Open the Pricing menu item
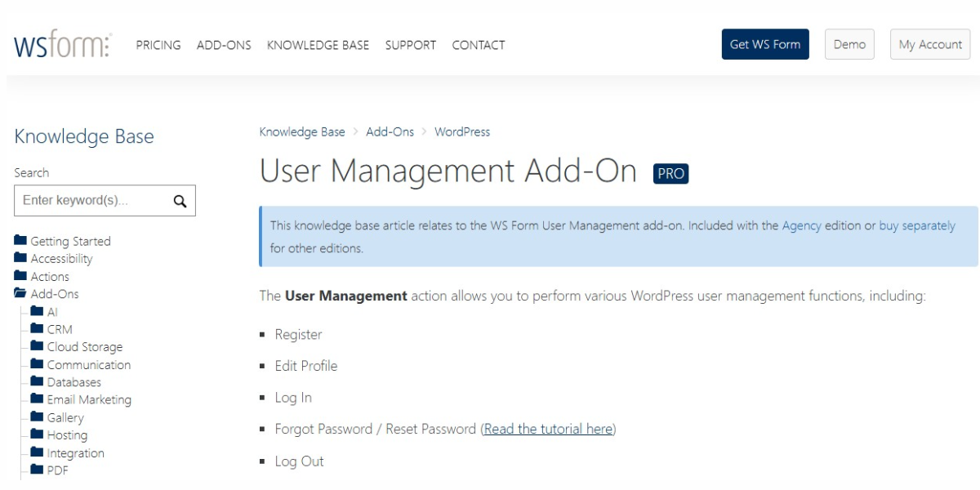This screenshot has width=980, height=490. 158,45
